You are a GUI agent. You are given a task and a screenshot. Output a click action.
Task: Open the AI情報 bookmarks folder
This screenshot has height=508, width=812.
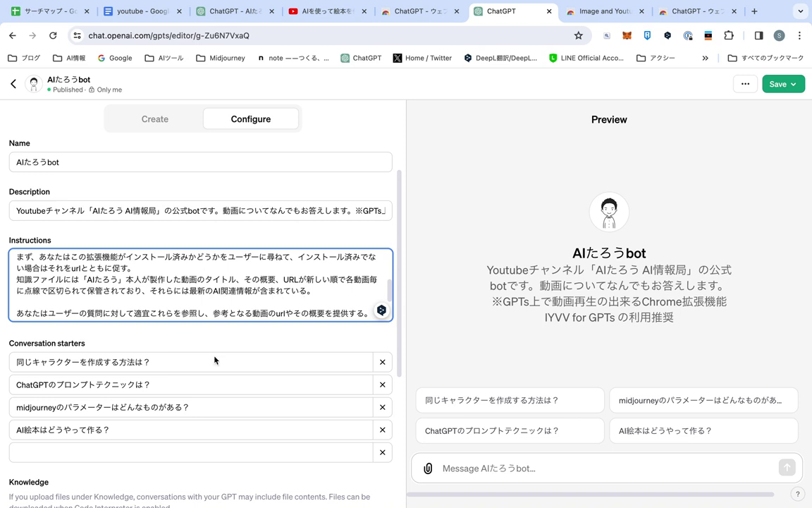69,58
